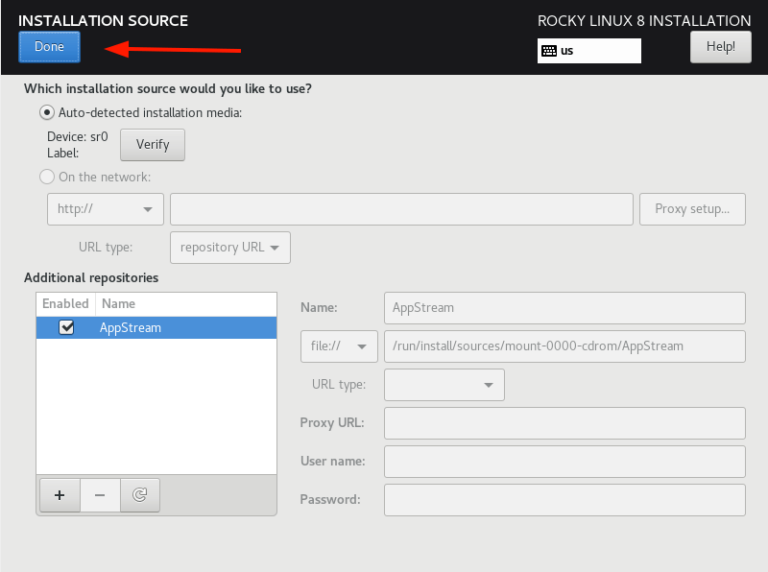Click the remove repository minus icon

[100, 496]
